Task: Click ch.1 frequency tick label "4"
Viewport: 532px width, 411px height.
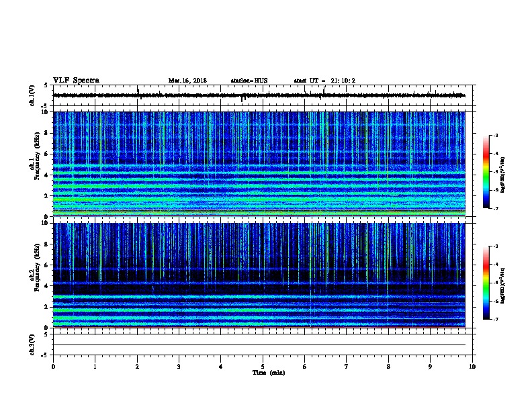Action: click(46, 175)
